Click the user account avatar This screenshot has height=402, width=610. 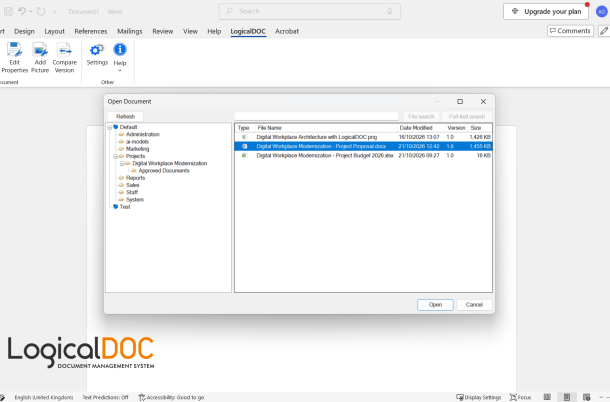click(601, 12)
